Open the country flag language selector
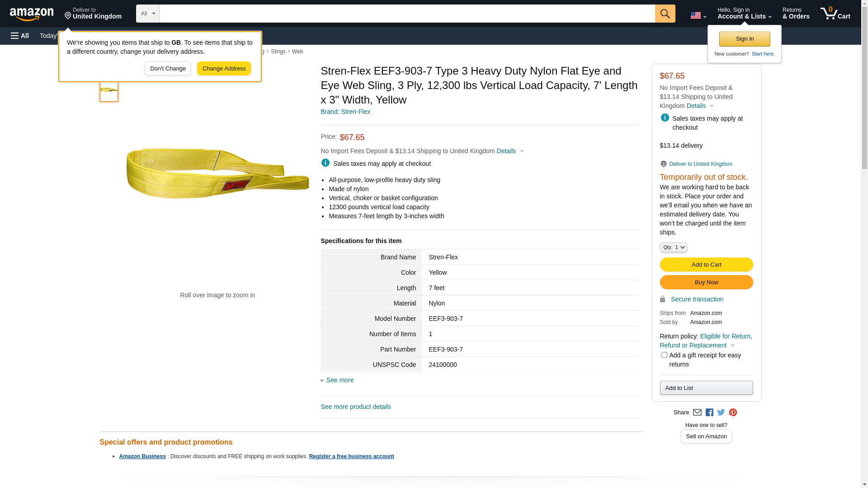Image resolution: width=868 pixels, height=488 pixels. [698, 15]
